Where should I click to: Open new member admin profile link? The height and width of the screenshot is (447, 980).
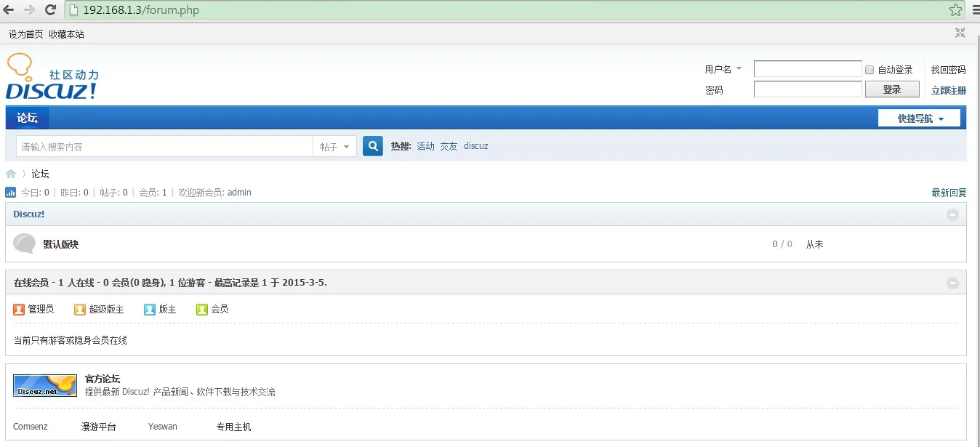point(239,193)
